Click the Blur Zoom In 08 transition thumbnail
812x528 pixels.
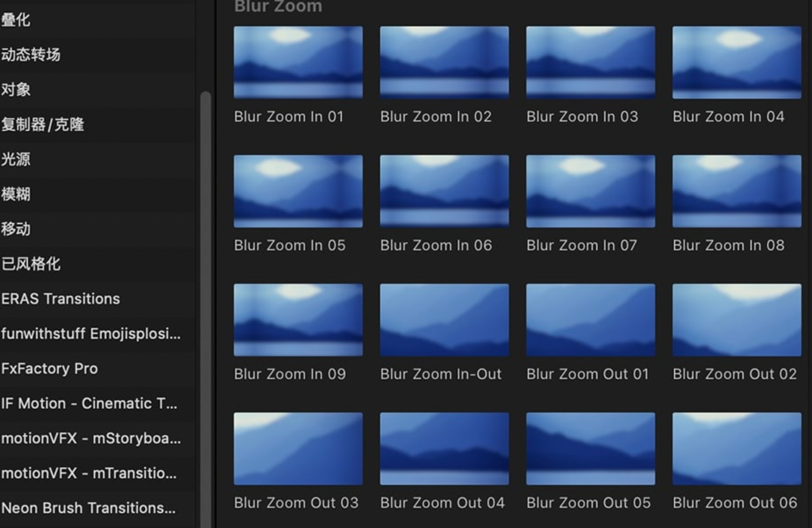736,191
